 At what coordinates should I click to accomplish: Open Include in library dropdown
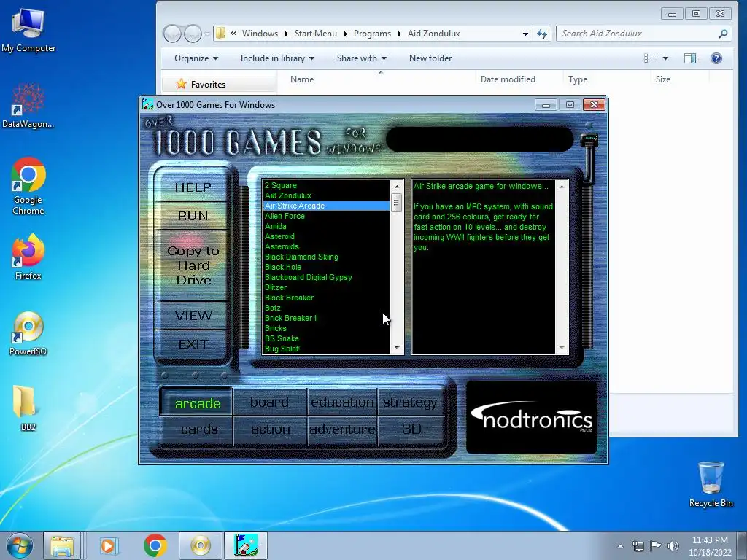pos(277,58)
